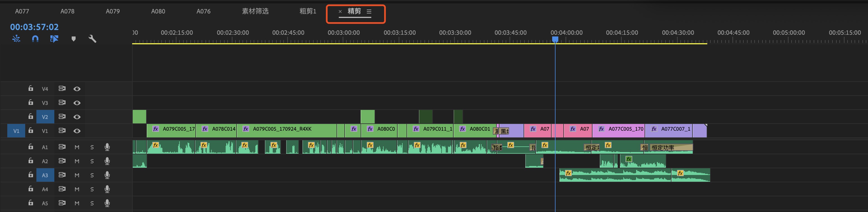Open the 精剪 sequence panel menu
The image size is (868, 212).
click(x=369, y=11)
